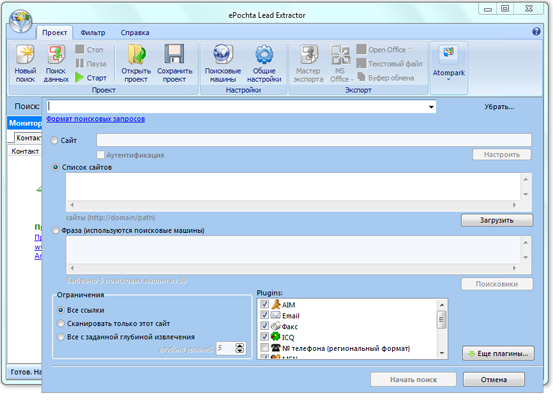Click the AIM plugin running-man icon
Viewport: 553px width, 400px height.
(x=275, y=304)
